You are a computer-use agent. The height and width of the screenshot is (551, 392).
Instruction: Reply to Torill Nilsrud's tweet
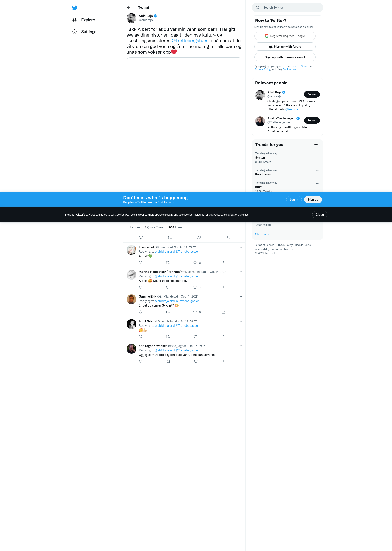pyautogui.click(x=141, y=337)
